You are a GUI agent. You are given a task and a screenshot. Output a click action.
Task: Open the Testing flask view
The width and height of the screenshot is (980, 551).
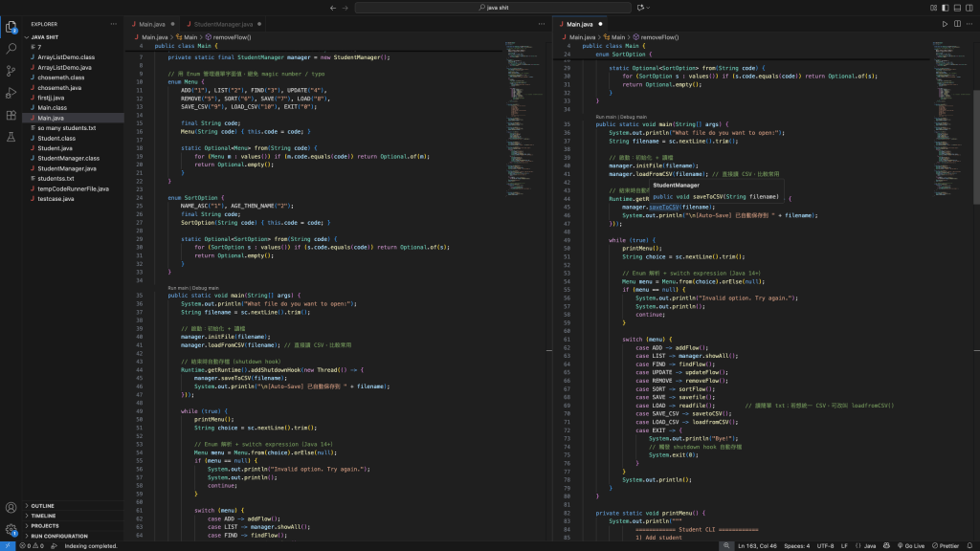[11, 137]
